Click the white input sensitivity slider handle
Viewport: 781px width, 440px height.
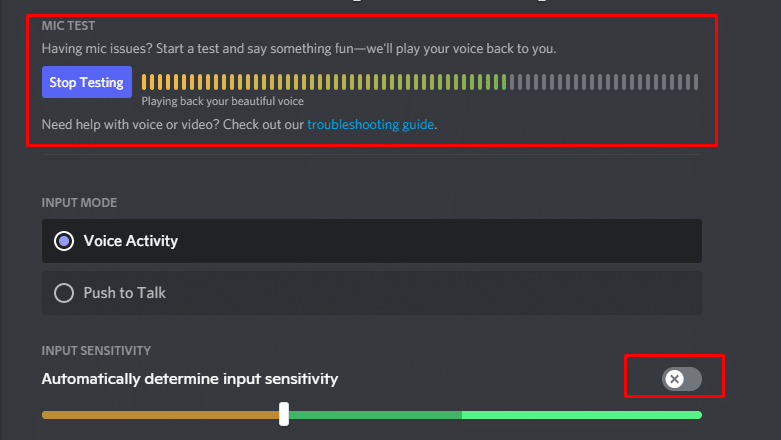(284, 414)
